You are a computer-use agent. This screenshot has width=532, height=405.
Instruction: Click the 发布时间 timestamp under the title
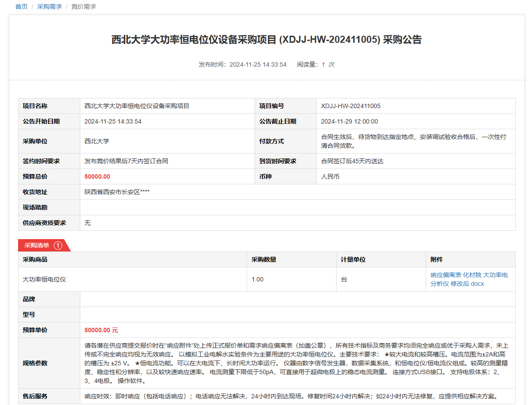tap(242, 64)
